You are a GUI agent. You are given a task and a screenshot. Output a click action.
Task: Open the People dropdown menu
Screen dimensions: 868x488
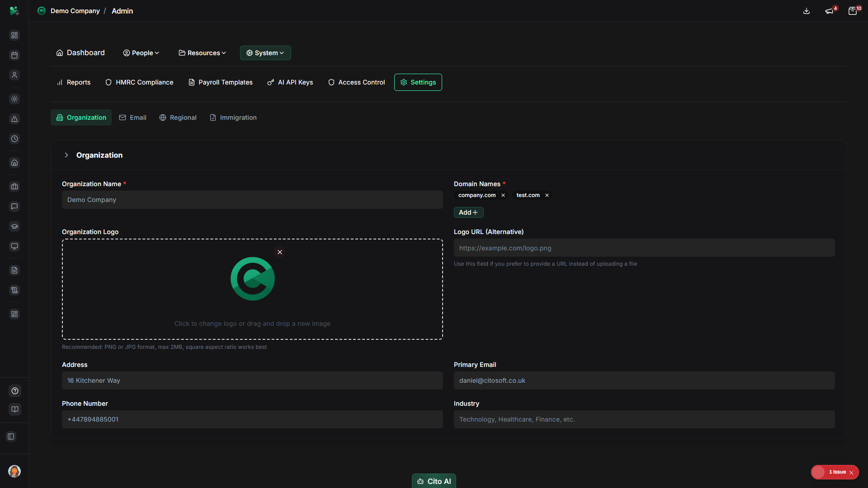(141, 53)
